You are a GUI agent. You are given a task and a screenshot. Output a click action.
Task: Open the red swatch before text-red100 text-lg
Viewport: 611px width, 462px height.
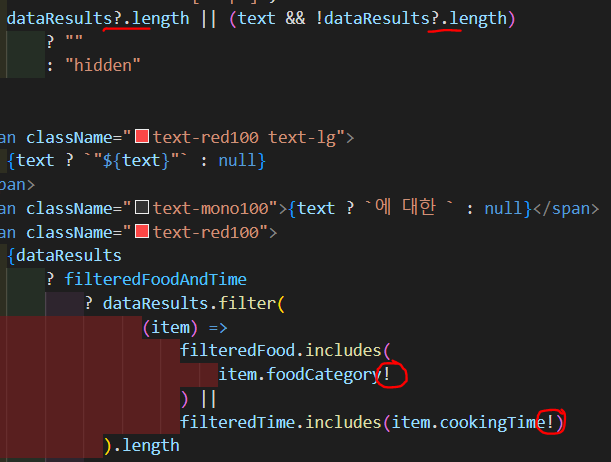click(141, 136)
